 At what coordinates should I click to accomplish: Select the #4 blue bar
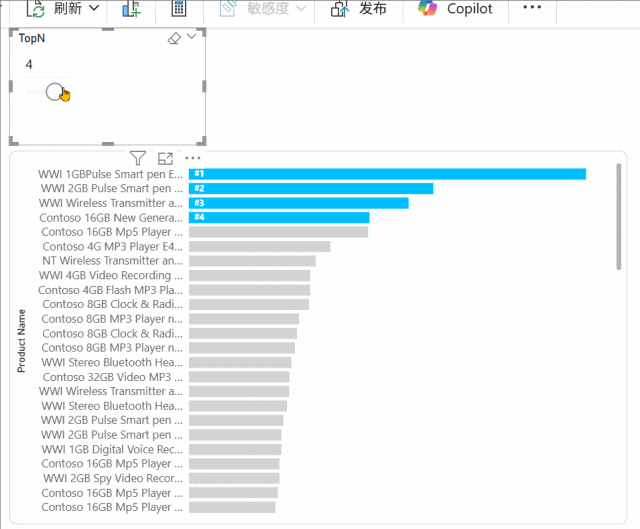279,218
